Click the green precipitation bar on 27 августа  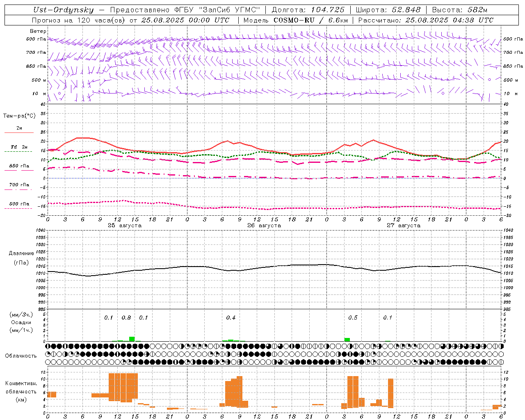tap(347, 340)
